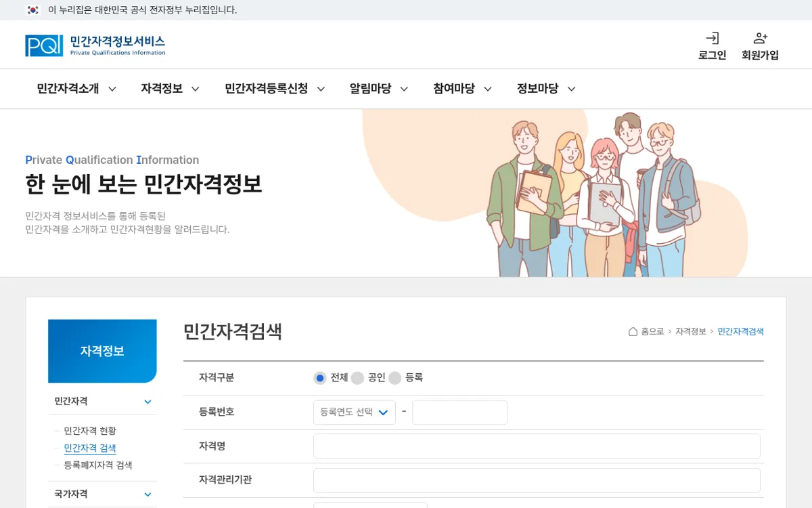This screenshot has height=508, width=812.
Task: Click 홈으로 breadcrumb link
Action: coord(652,331)
